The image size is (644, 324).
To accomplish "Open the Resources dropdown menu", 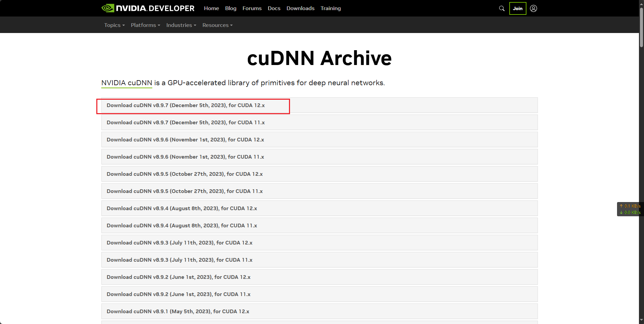I will tap(217, 25).
